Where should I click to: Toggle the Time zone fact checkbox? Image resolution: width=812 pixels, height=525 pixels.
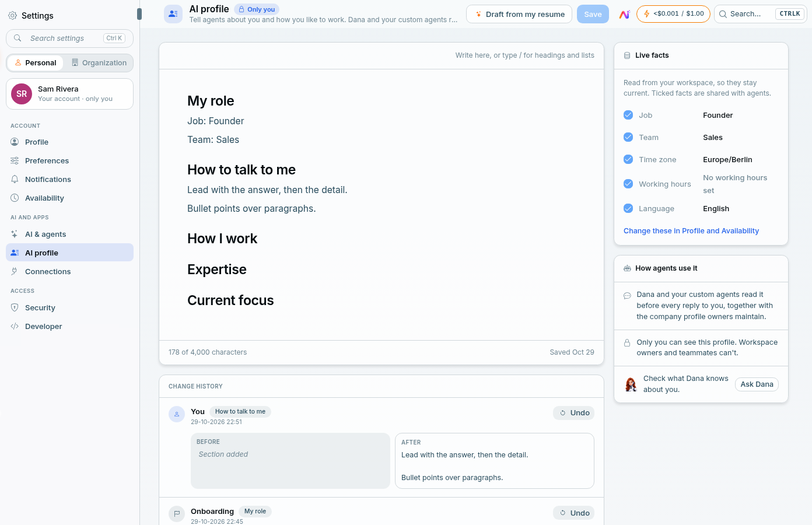628,159
